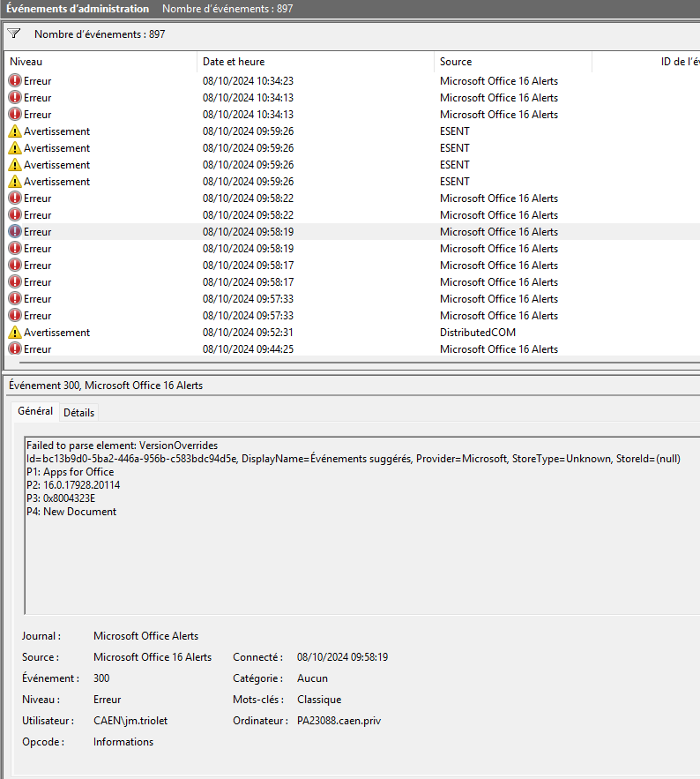Sort by Date et heure column header
Image resolution: width=700 pixels, height=779 pixels.
[x=316, y=62]
